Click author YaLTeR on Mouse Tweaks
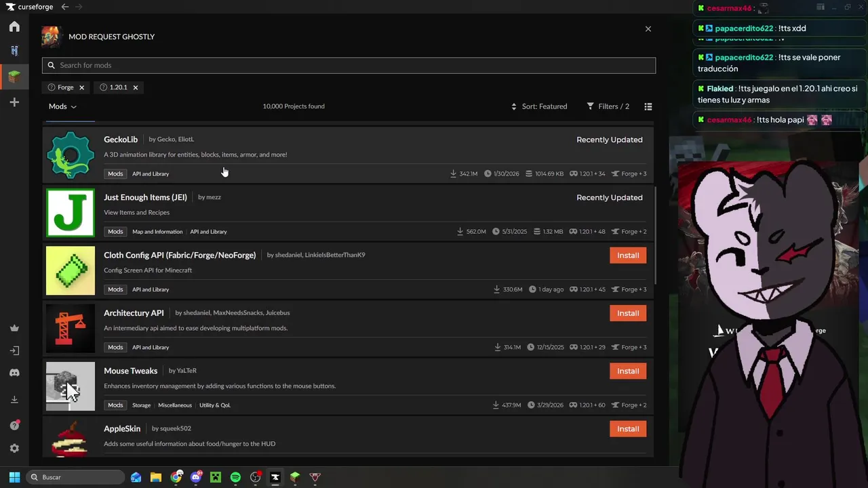The image size is (868, 488). coord(186,371)
